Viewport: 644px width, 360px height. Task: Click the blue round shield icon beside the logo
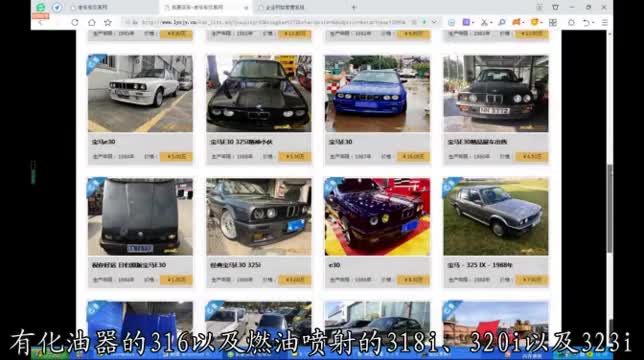coord(57,7)
